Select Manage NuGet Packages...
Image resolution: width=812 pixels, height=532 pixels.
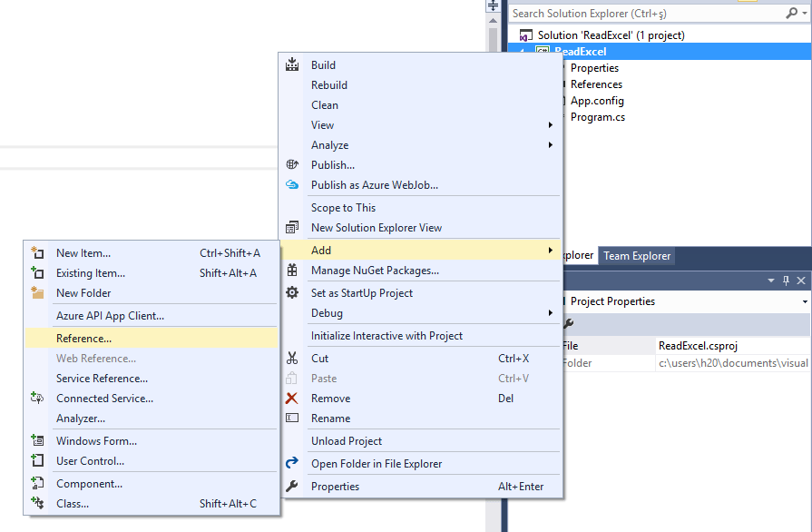coord(421,271)
